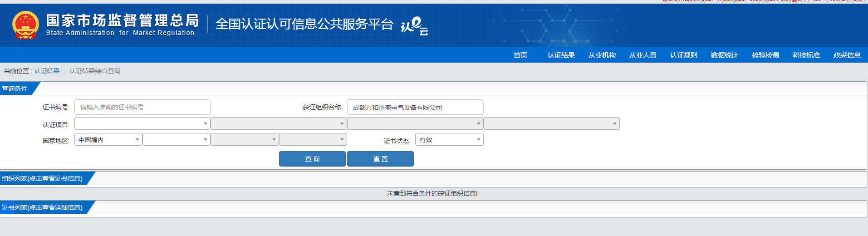Image resolution: width=868 pixels, height=236 pixels.
Task: Click the 查询 search button
Action: pos(312,159)
